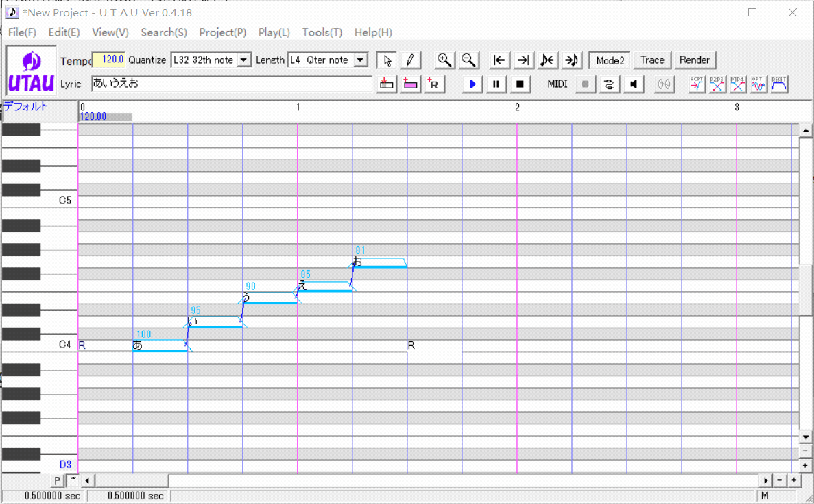Zoom in on the piano roll
The width and height of the screenshot is (814, 504).
click(x=444, y=60)
